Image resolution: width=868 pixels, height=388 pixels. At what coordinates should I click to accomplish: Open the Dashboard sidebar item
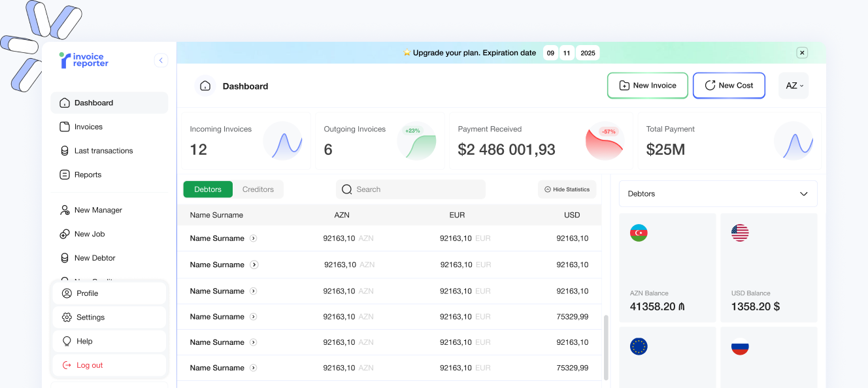coord(109,103)
